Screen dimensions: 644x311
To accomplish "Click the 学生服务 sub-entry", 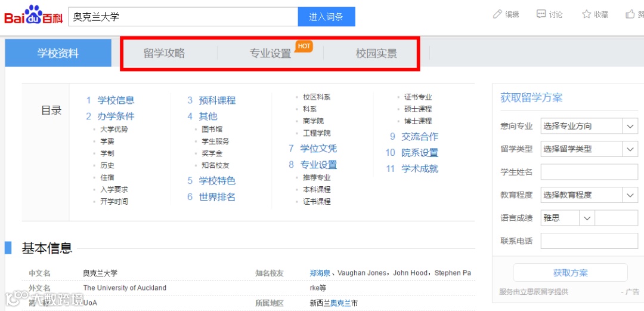I will [215, 141].
